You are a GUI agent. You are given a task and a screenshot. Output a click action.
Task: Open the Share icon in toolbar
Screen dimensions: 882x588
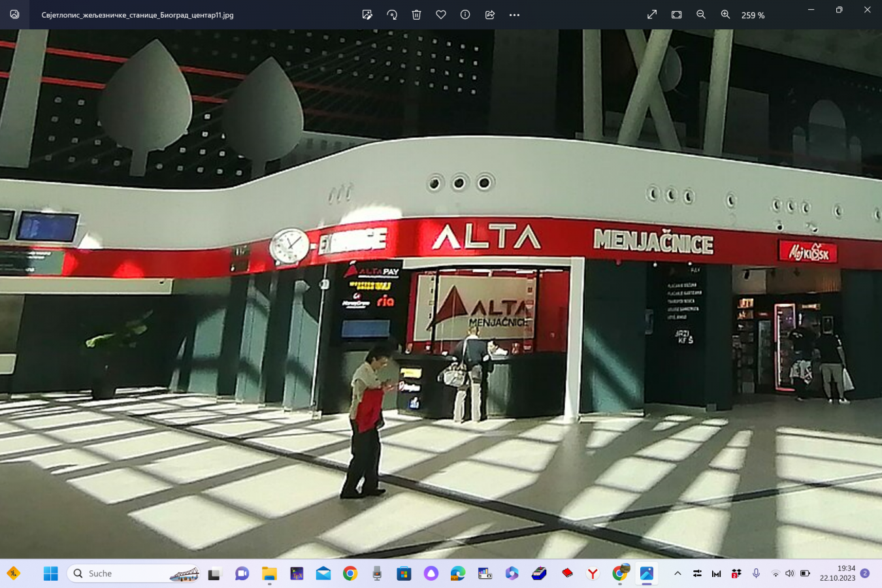490,14
